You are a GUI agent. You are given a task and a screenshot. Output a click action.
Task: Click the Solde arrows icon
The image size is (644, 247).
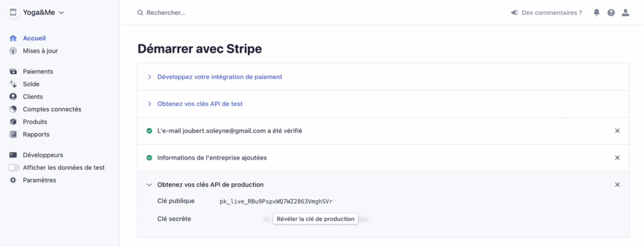13,84
